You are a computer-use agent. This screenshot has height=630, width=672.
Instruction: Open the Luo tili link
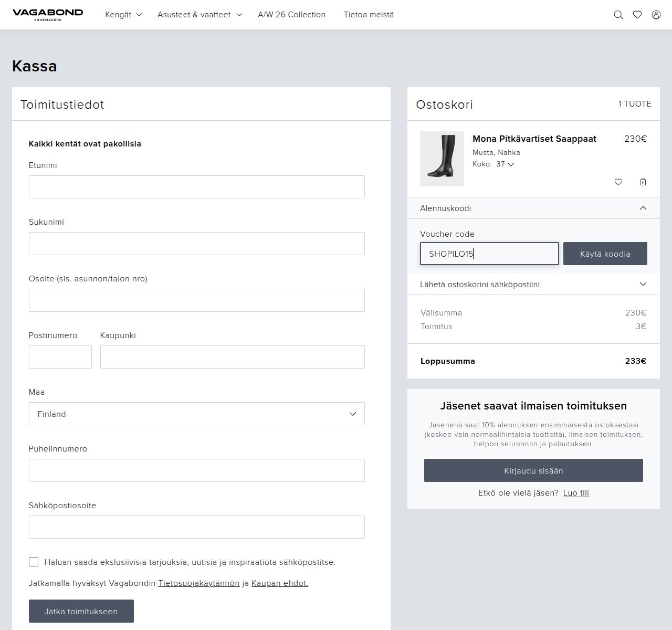pyautogui.click(x=576, y=493)
